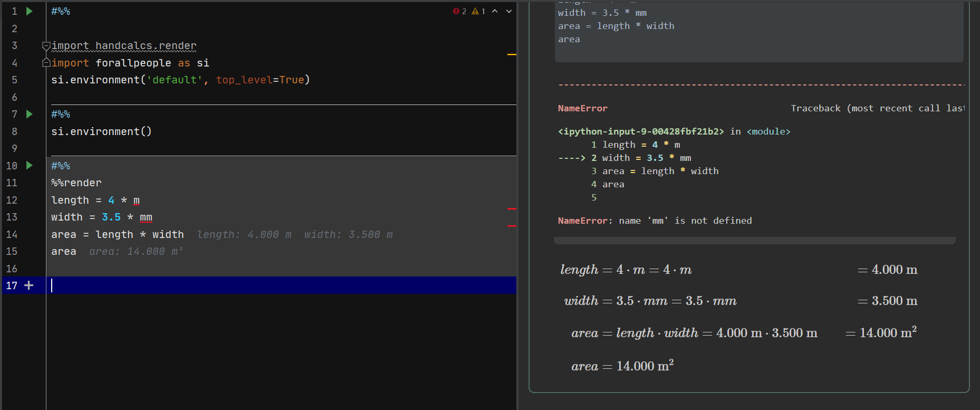Collapse the import block fold marker on line 3

point(46,46)
